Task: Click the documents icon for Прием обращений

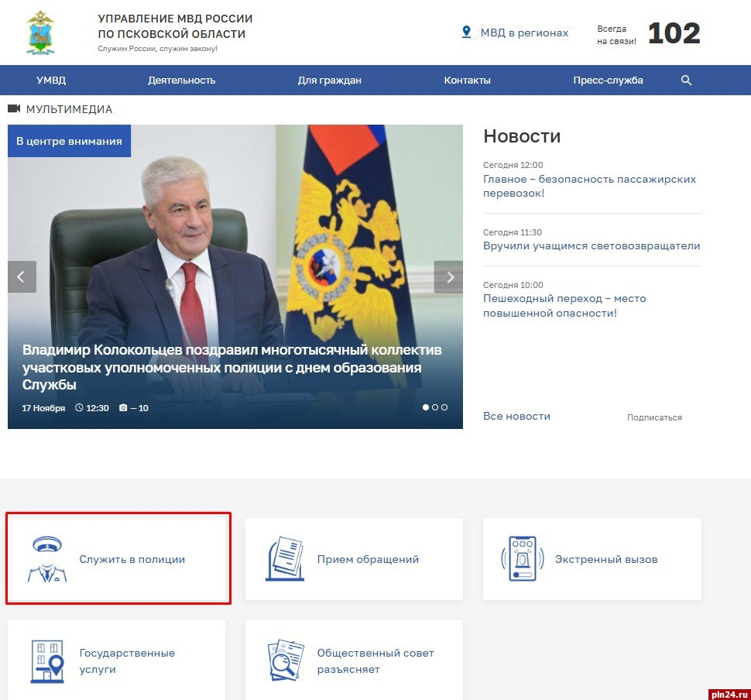Action: tap(285, 559)
